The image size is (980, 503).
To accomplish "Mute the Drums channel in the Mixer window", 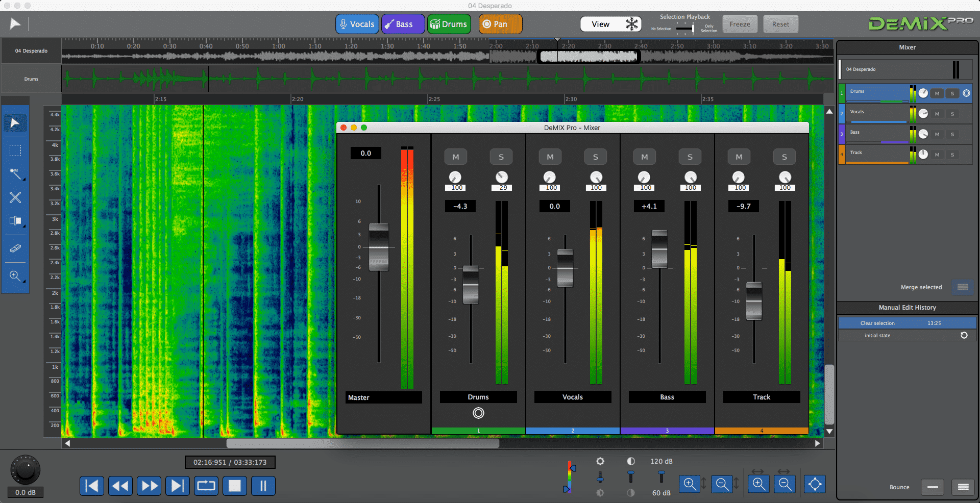I will pyautogui.click(x=455, y=157).
